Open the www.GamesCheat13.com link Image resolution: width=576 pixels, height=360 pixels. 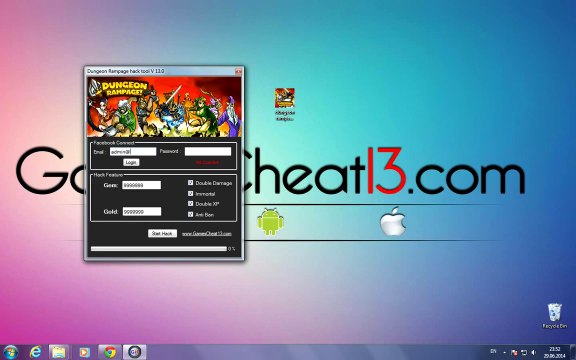tap(207, 234)
